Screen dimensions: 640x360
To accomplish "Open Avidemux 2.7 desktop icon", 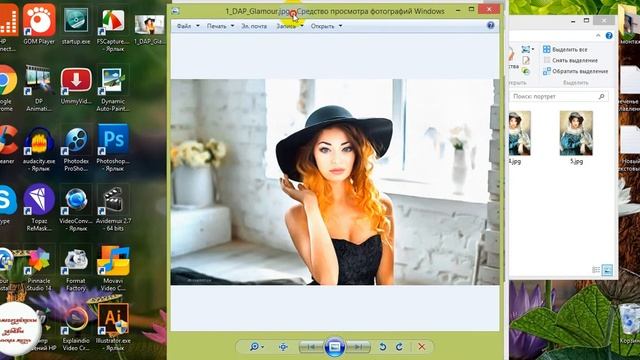I will coord(113,208).
